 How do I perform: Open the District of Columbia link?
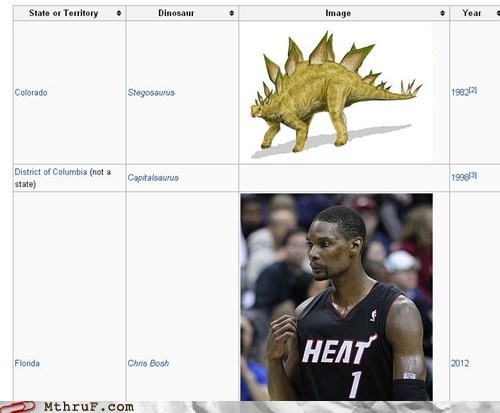click(51, 172)
